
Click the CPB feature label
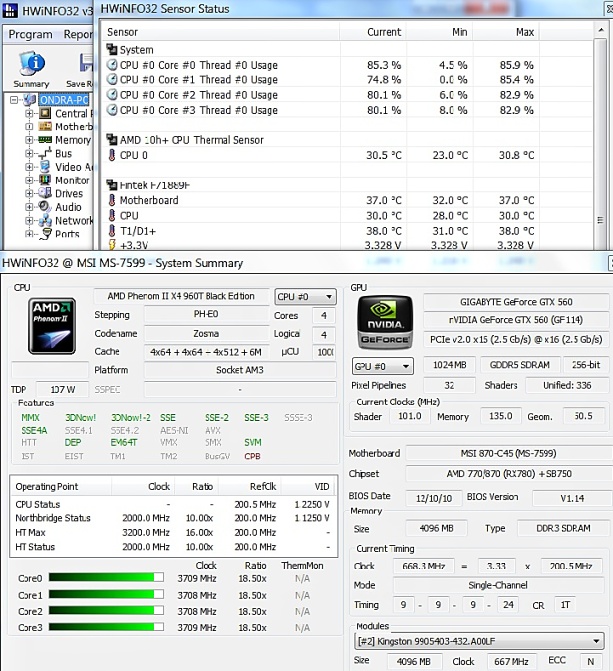[x=252, y=456]
